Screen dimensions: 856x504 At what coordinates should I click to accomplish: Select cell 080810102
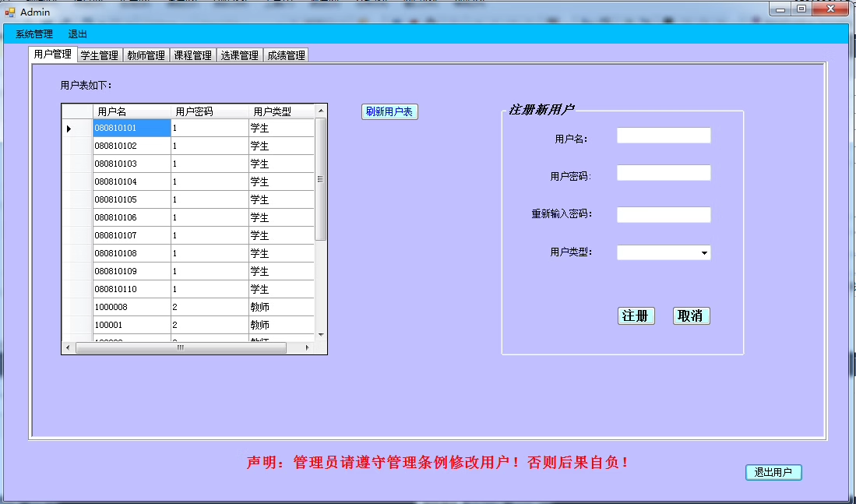(x=132, y=146)
